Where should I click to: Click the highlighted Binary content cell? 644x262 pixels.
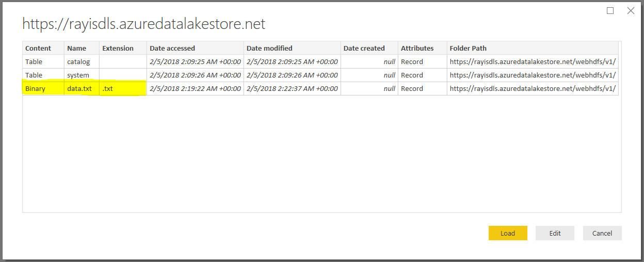(36, 88)
